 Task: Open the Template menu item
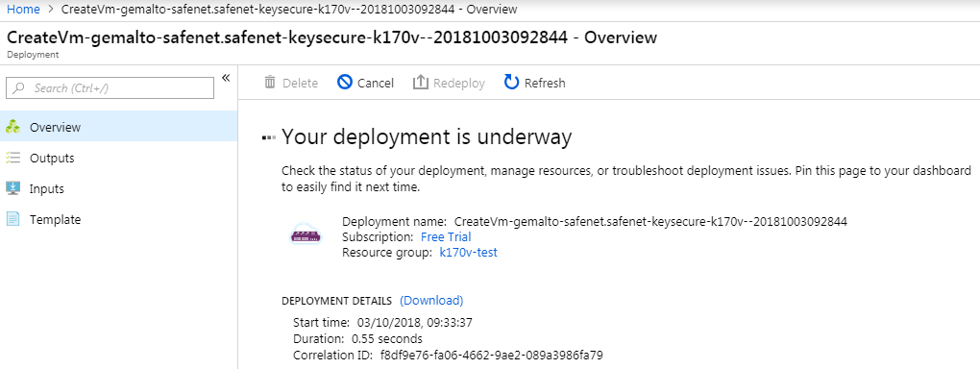119,219
